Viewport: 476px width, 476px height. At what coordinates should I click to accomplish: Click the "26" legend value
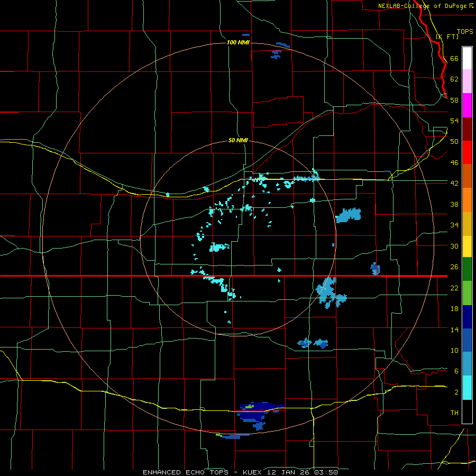[454, 267]
